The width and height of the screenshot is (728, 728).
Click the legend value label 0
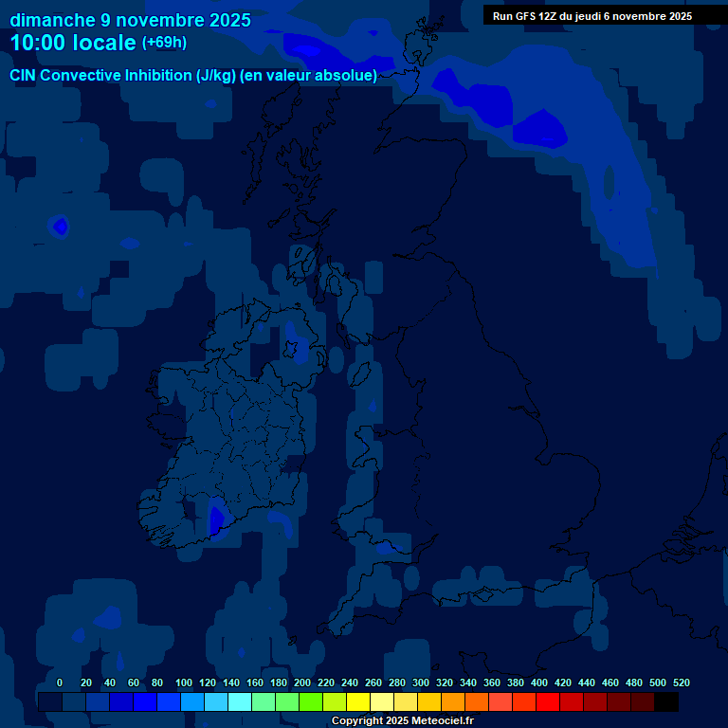click(x=60, y=682)
